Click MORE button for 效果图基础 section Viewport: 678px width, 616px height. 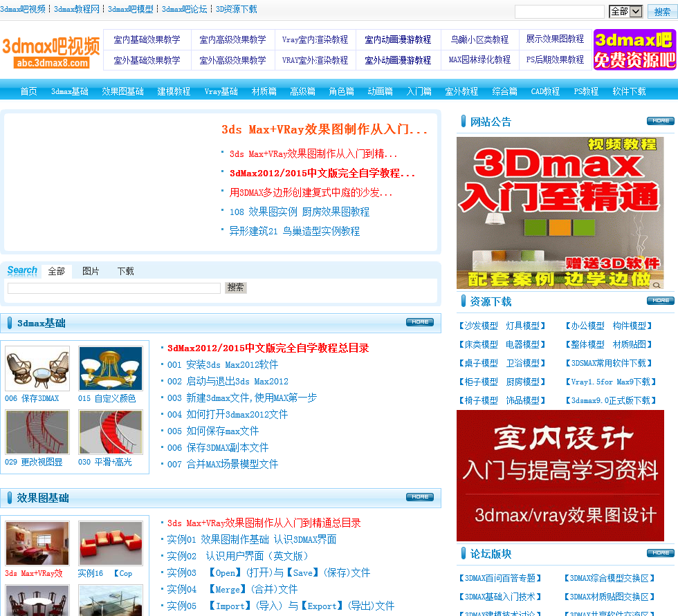(420, 497)
